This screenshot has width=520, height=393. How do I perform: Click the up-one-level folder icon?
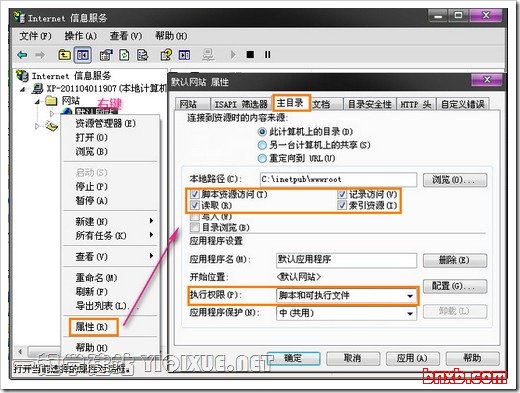(64, 54)
